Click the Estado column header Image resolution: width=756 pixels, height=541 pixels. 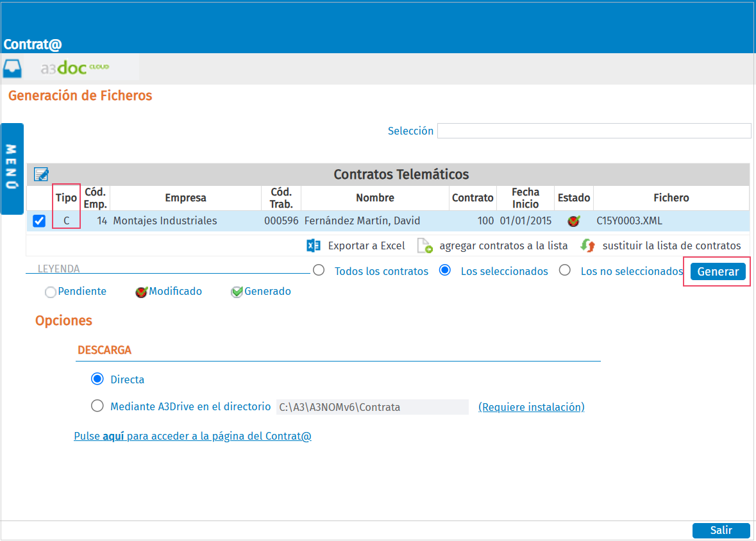pyautogui.click(x=574, y=197)
